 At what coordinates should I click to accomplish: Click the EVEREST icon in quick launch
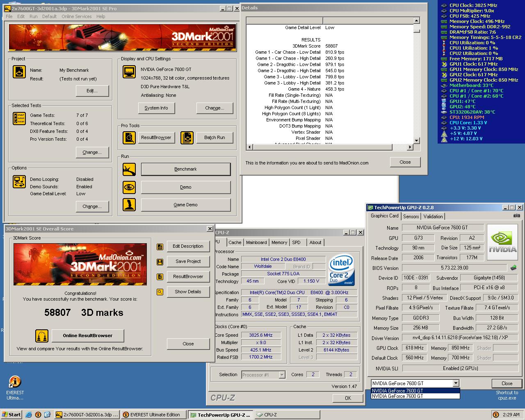click(38, 415)
